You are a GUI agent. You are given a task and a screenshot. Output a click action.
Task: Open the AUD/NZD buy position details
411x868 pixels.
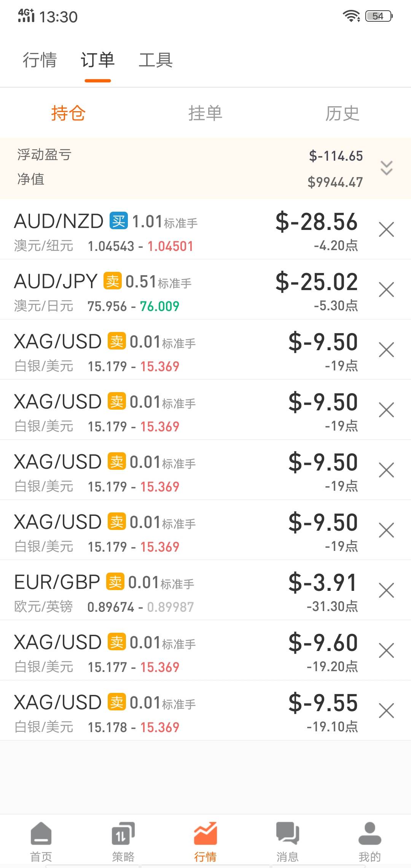pyautogui.click(x=152, y=230)
